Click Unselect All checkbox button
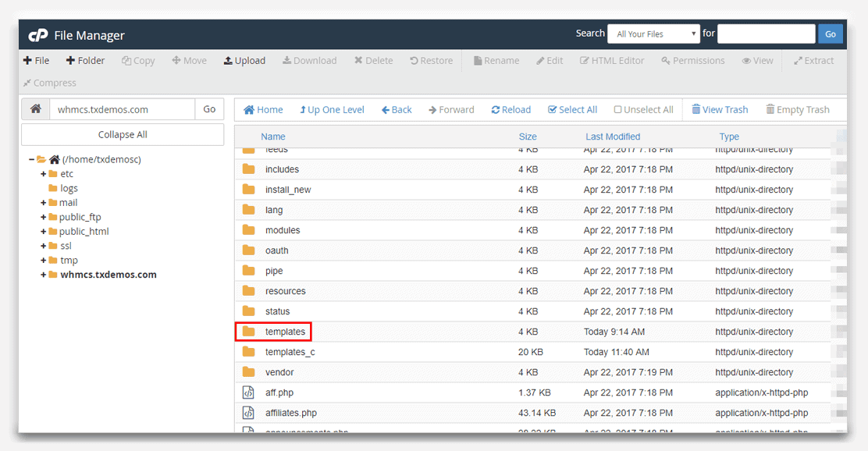Viewport: 868px width, 451px height. (643, 110)
